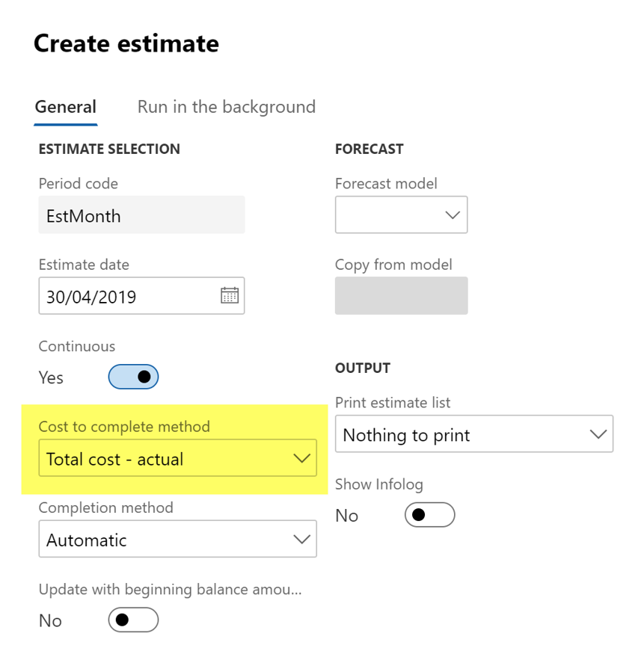The width and height of the screenshot is (644, 645).
Task: Click the Period code field EstMonth
Action: 141,215
